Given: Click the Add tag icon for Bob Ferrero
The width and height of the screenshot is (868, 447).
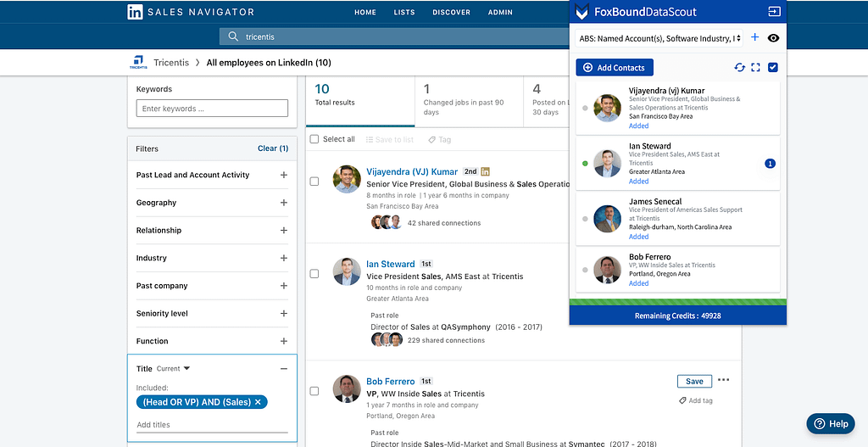Looking at the screenshot, I should [683, 400].
